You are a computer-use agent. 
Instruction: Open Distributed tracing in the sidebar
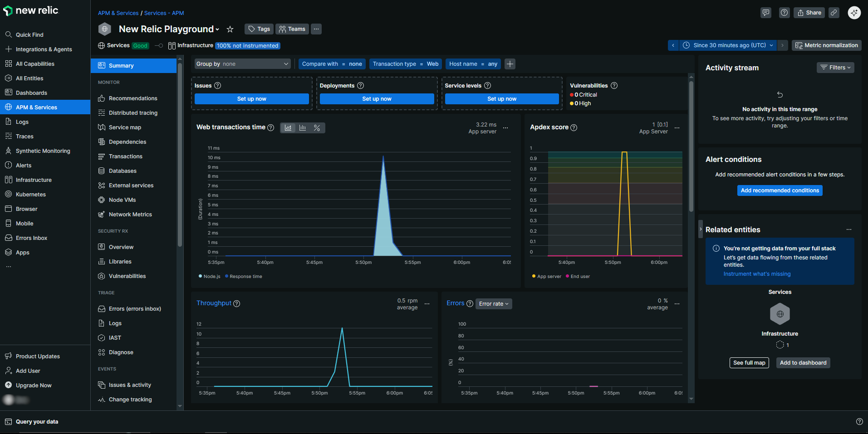click(133, 113)
